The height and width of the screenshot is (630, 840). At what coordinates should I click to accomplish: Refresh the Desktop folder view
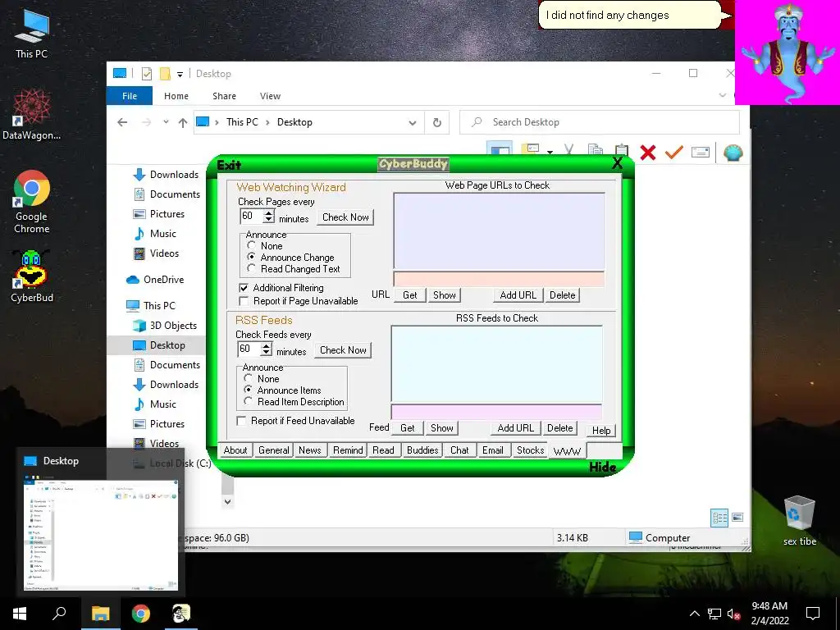pyautogui.click(x=437, y=123)
